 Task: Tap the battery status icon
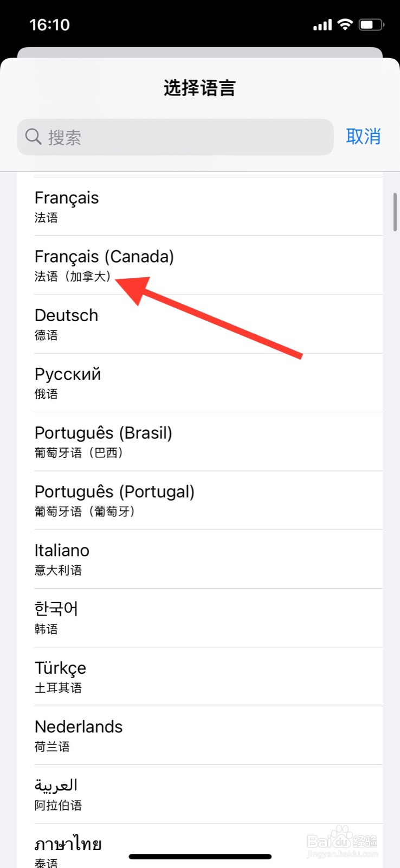pyautogui.click(x=371, y=24)
